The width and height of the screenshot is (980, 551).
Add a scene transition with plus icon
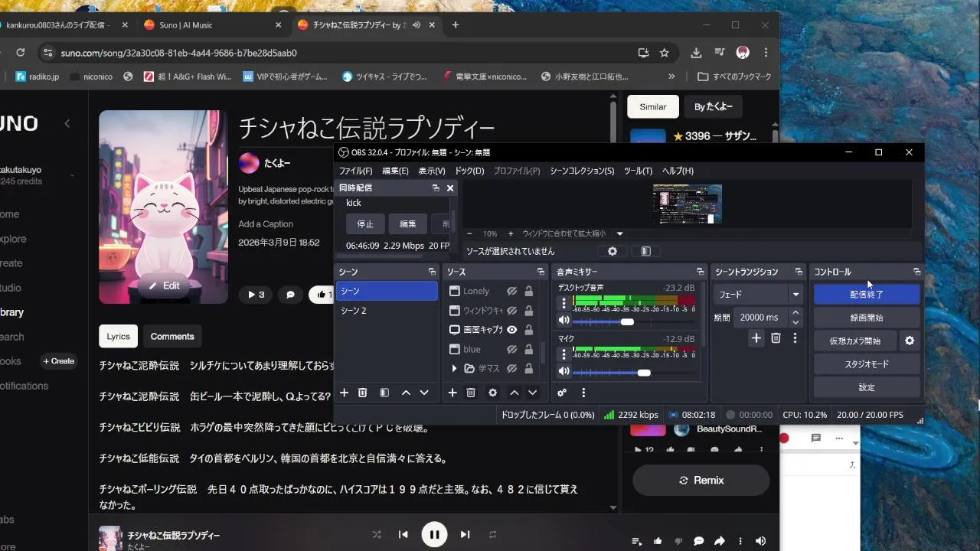(x=756, y=337)
